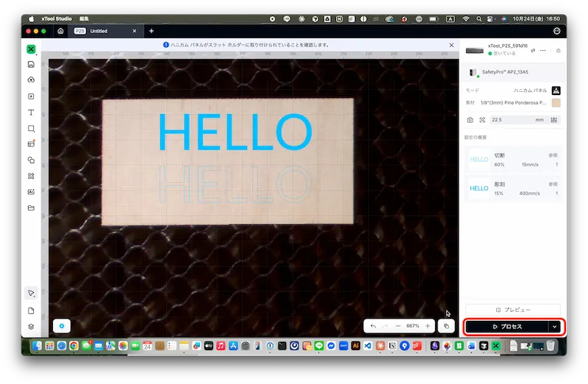
Task: Open the three-dot device options menu
Action: click(544, 50)
